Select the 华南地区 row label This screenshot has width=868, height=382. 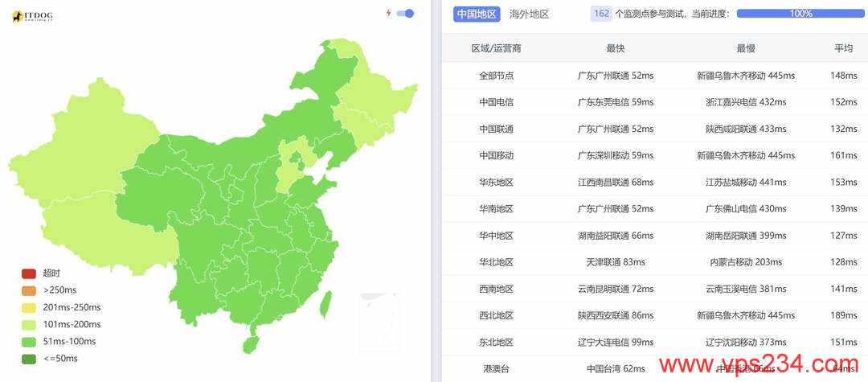496,209
